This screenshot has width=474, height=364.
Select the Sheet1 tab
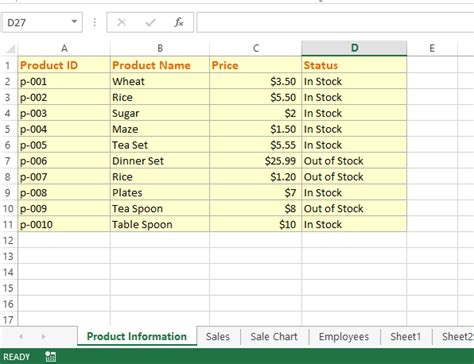coord(405,336)
